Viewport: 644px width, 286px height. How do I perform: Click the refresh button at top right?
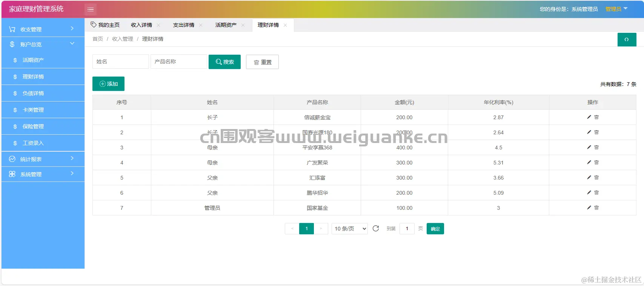(627, 40)
